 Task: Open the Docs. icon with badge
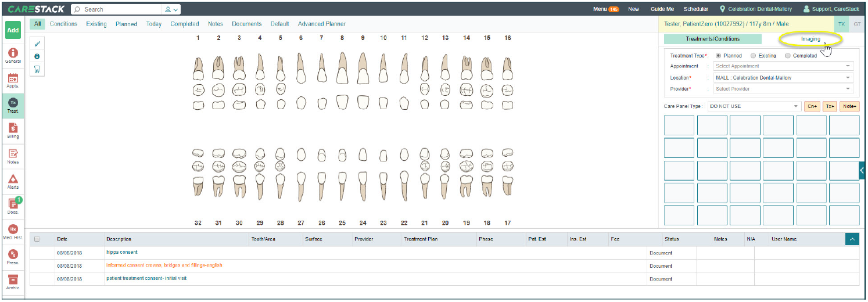coord(13,206)
